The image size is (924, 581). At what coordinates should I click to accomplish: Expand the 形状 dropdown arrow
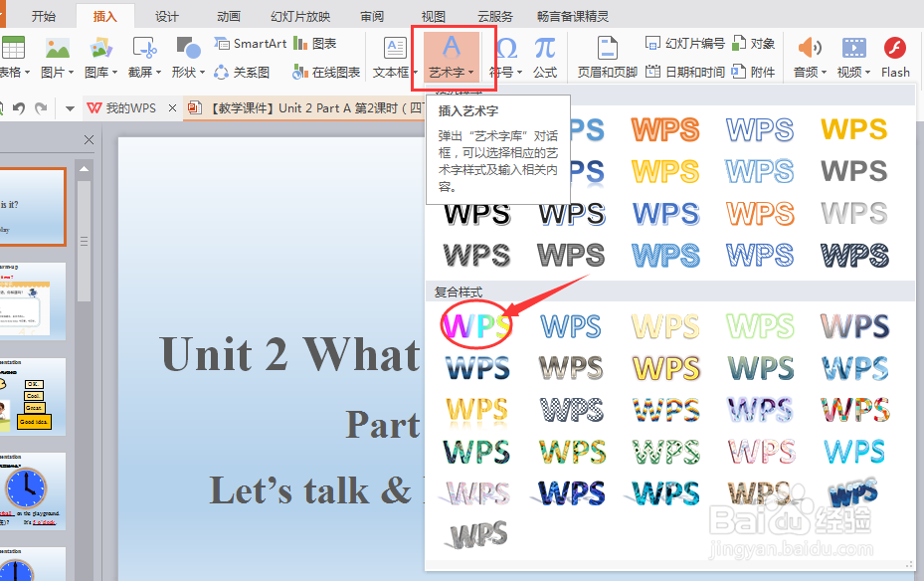202,73
